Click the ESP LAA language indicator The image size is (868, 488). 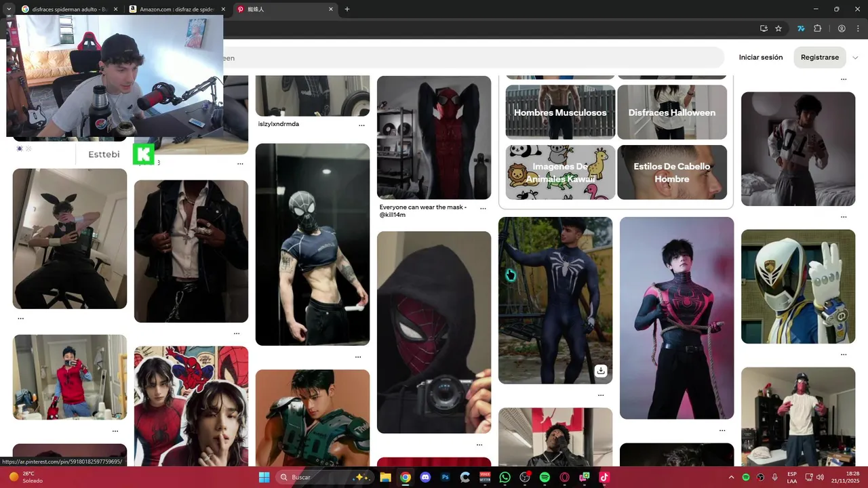click(x=792, y=477)
